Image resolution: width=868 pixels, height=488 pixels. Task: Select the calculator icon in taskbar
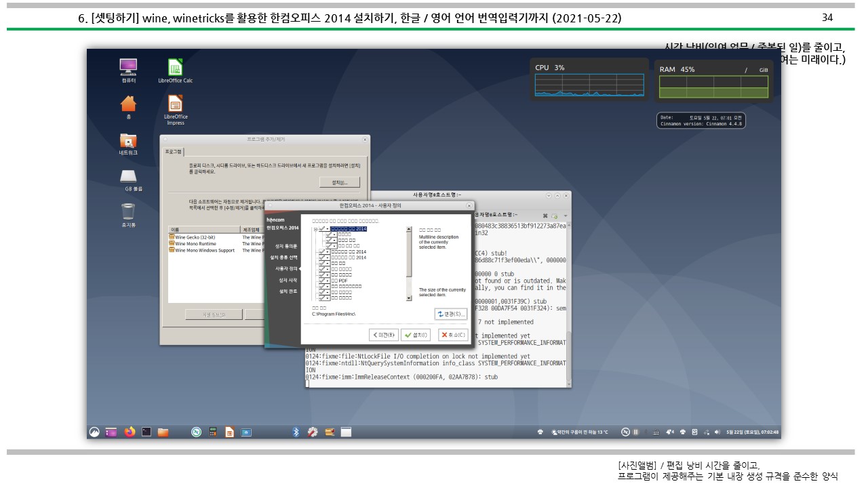pyautogui.click(x=212, y=432)
